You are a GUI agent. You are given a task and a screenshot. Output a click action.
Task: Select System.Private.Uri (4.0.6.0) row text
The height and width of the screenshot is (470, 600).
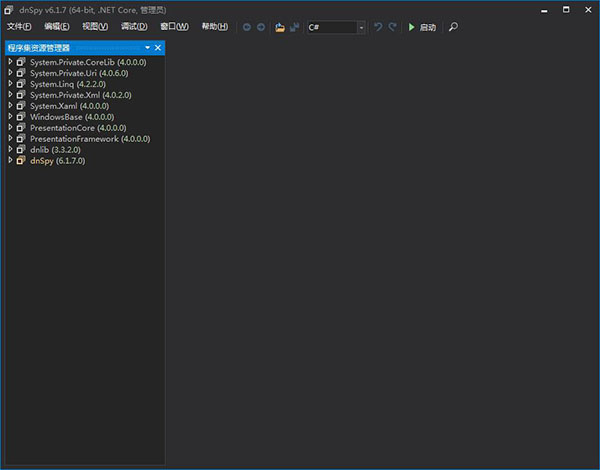(79, 73)
